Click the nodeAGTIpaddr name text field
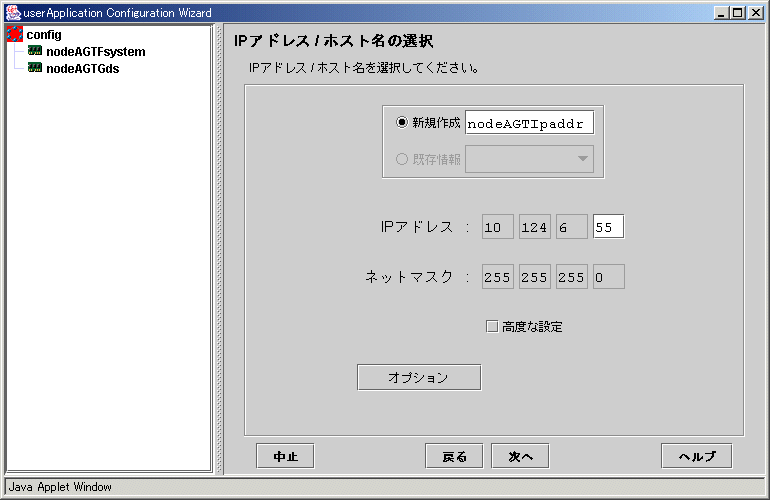This screenshot has width=770, height=500. [529, 123]
